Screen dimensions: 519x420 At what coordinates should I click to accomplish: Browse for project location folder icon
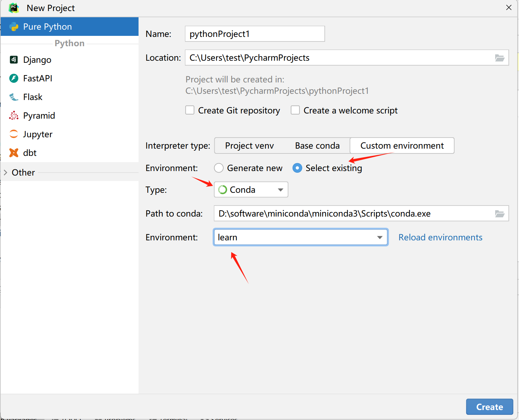click(500, 58)
